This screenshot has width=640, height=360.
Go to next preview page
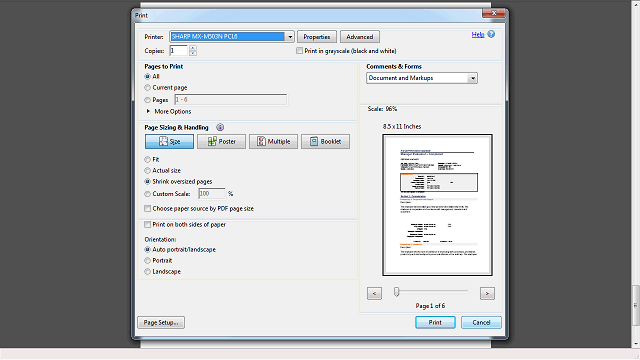coord(487,293)
